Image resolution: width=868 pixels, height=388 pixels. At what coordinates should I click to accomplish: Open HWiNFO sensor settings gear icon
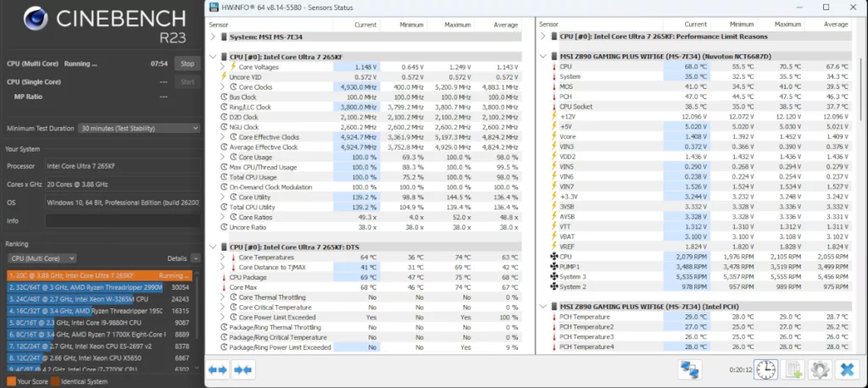click(820, 369)
